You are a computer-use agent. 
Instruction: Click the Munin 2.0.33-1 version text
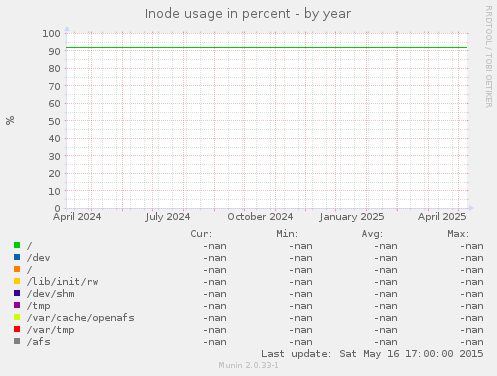248,365
